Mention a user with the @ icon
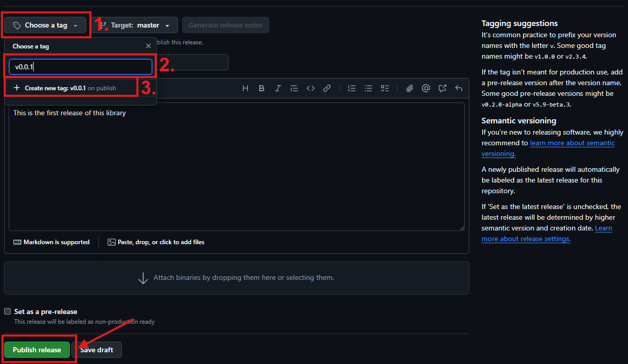 click(426, 88)
